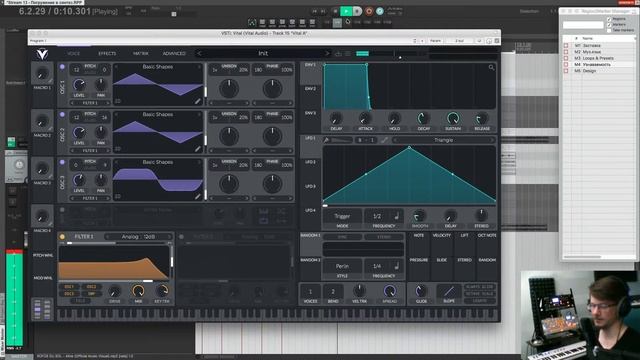
Task: Open the Voice tab
Action: pyautogui.click(x=73, y=53)
